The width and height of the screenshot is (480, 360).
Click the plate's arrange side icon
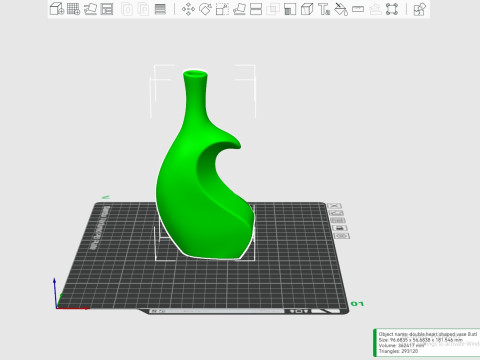(338, 220)
